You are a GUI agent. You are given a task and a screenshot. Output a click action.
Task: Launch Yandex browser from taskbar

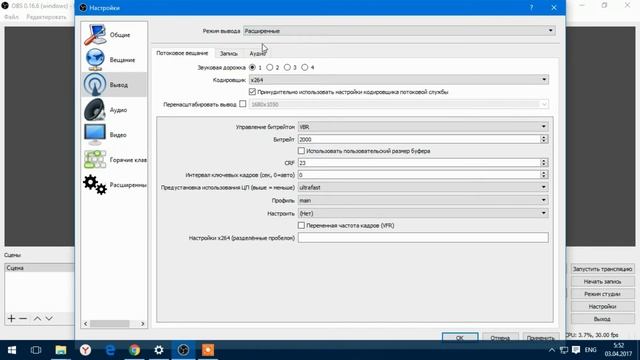[x=85, y=350]
